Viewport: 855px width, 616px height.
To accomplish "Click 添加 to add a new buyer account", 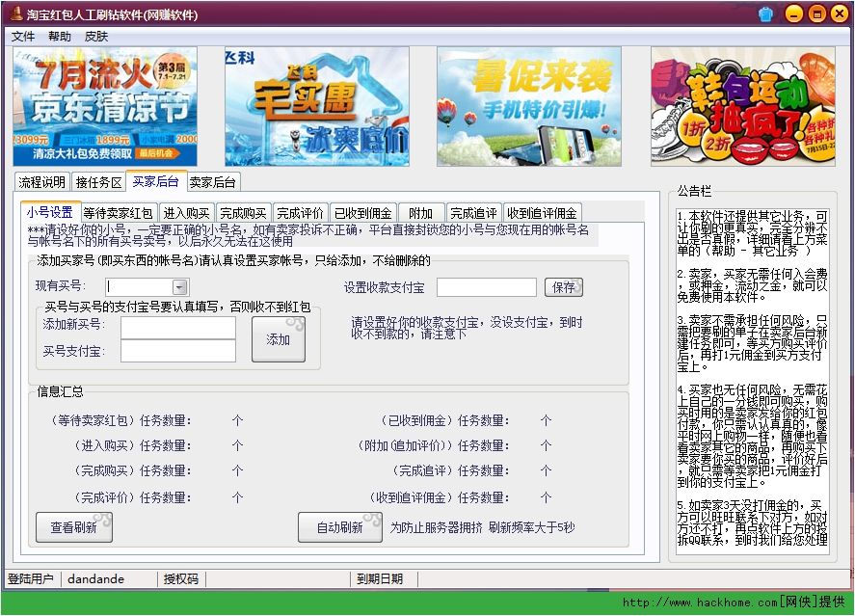I will [x=279, y=338].
